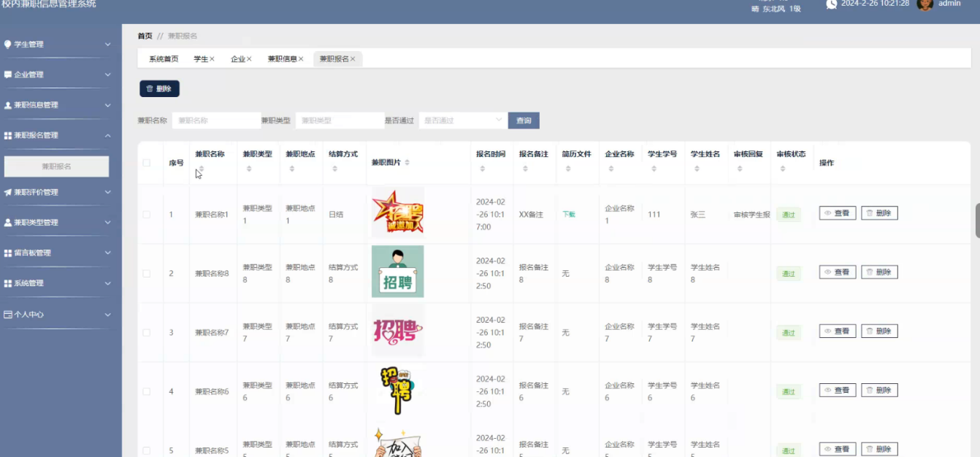Open the 是否通过 filter dropdown

click(463, 120)
